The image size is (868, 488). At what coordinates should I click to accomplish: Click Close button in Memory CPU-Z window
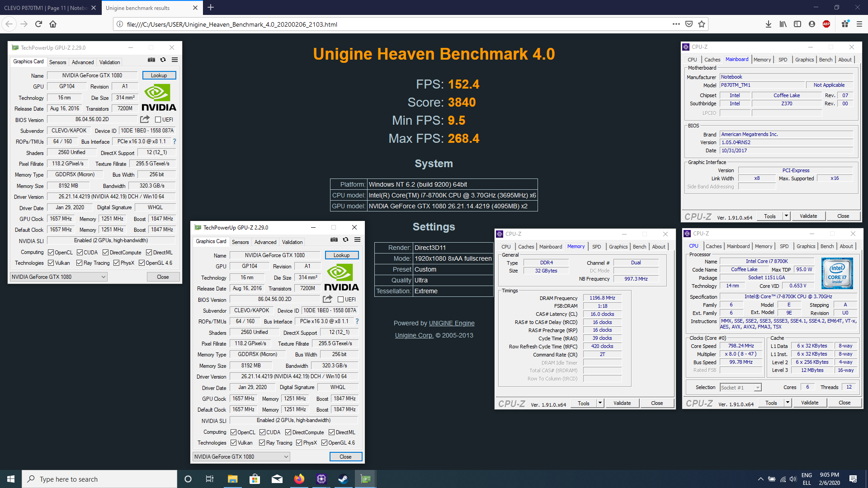[657, 403]
